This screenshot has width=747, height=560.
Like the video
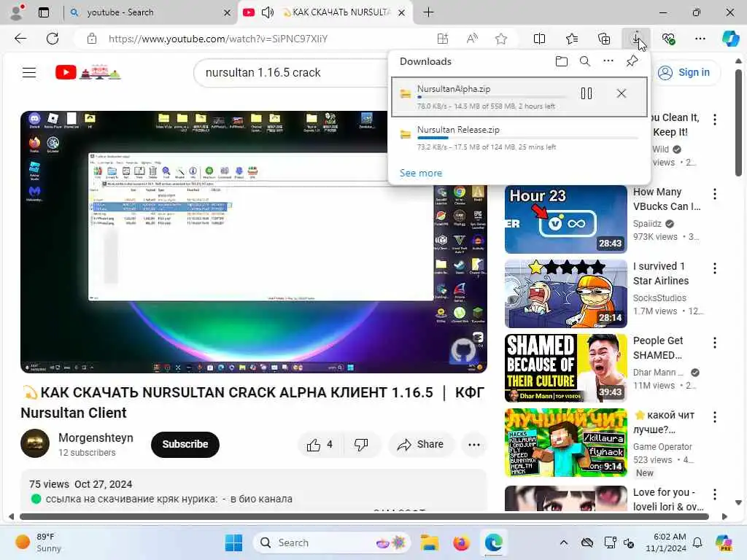pyautogui.click(x=320, y=445)
